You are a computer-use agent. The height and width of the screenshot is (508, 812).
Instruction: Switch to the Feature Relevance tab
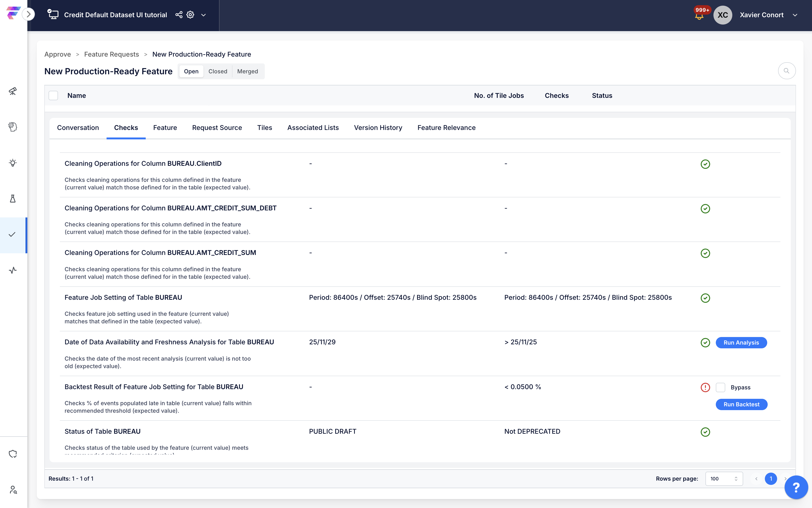pos(446,128)
